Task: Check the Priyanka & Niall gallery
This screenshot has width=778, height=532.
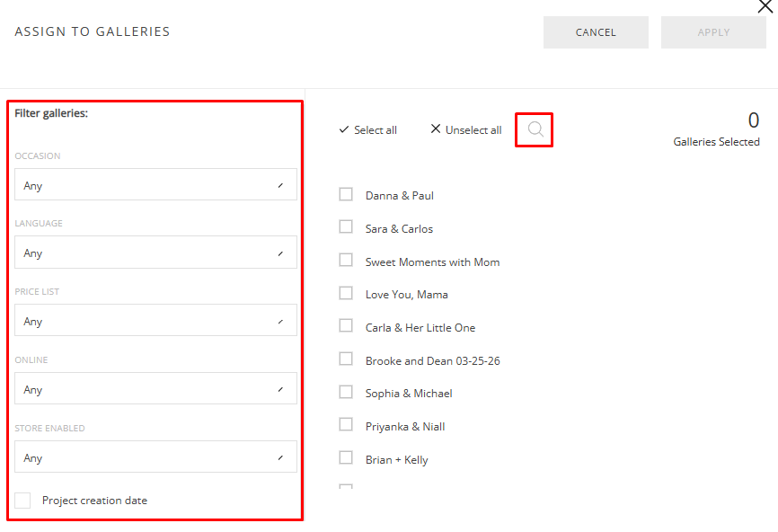Action: tap(346, 425)
